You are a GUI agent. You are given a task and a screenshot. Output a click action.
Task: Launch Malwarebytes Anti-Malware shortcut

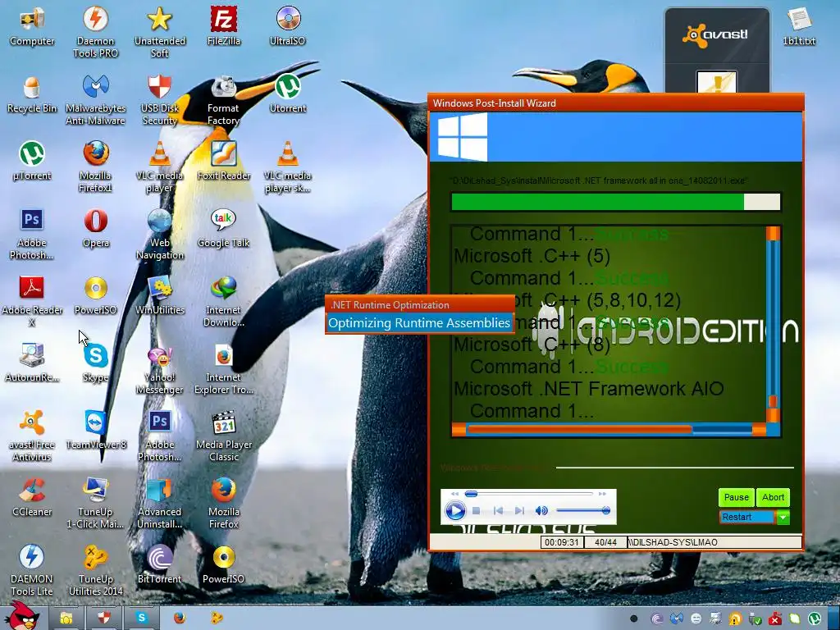(95, 100)
